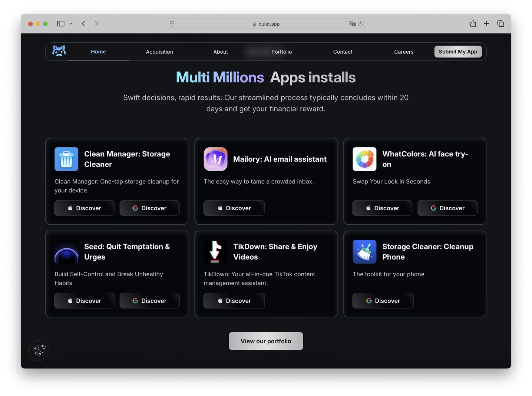Open the Seed app icon

[x=66, y=252]
